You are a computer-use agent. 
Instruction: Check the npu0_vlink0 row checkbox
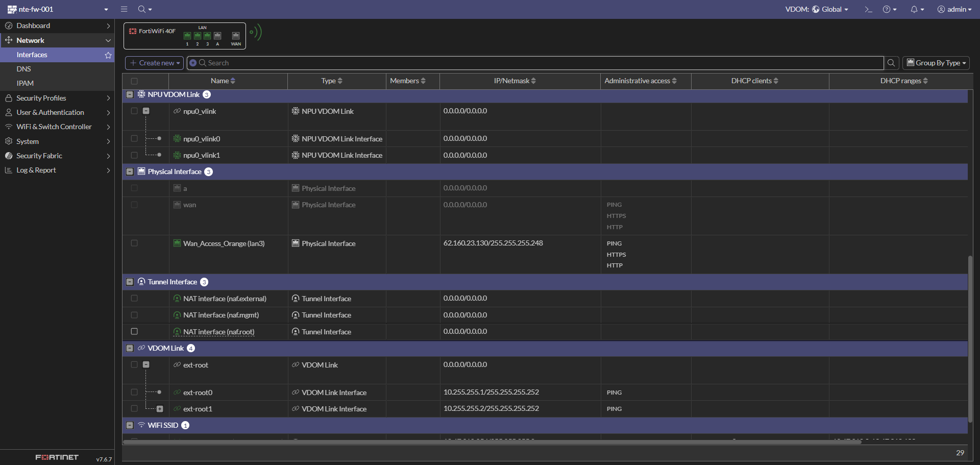(x=134, y=138)
